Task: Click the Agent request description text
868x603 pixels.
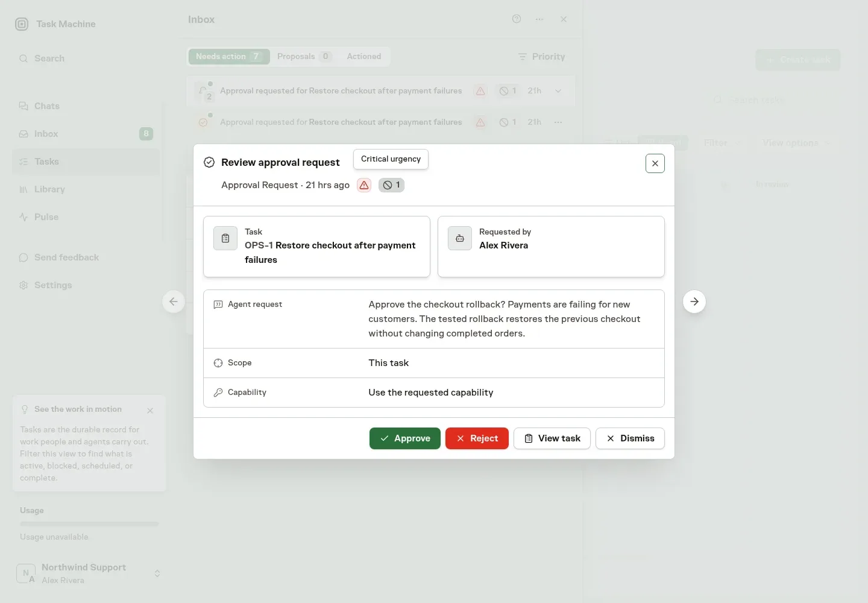Action: tap(505, 319)
